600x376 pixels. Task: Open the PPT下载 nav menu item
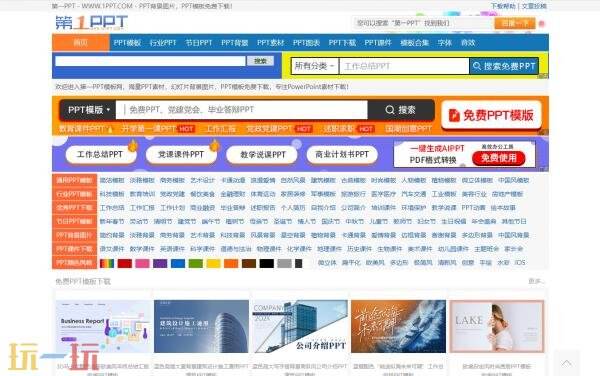click(x=342, y=43)
